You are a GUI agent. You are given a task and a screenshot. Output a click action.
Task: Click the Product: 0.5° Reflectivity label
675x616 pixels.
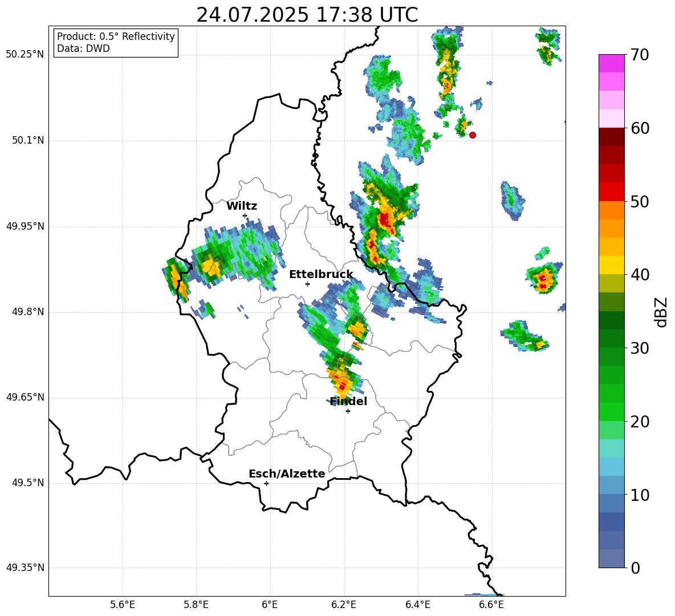[116, 36]
